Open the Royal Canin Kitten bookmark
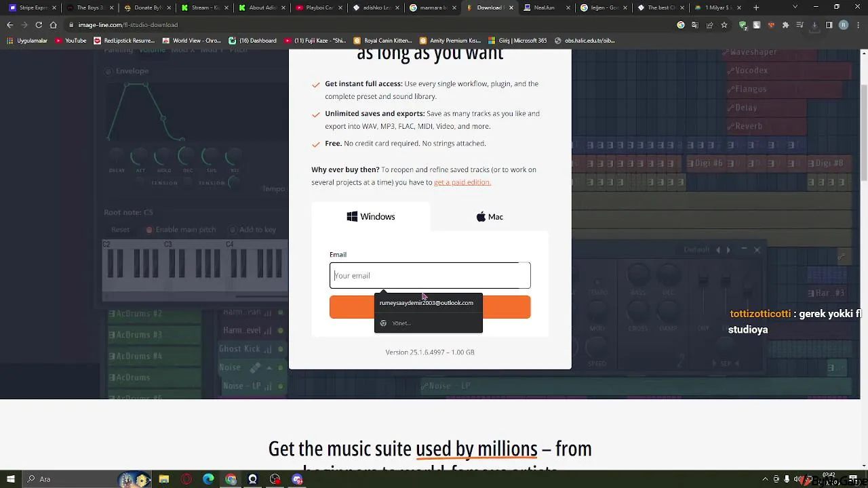The width and height of the screenshot is (868, 488). pos(382,41)
